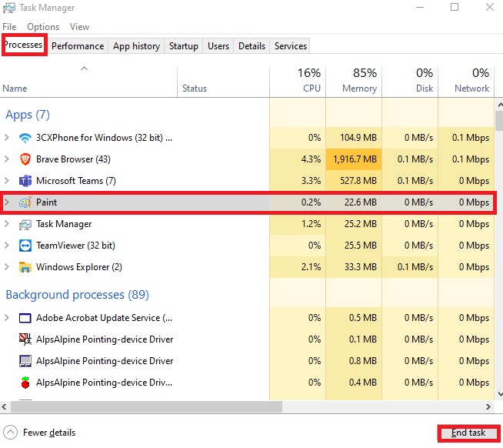Expand the Windows Explorer (2) process group
This screenshot has width=503, height=448.
[6, 267]
